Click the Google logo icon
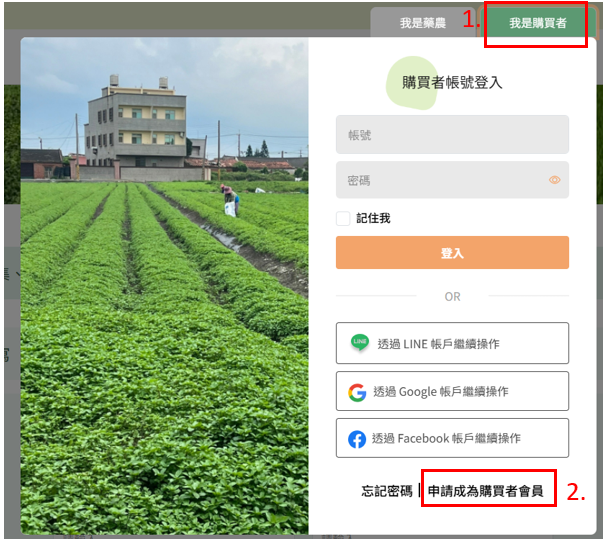This screenshot has height=542, width=607. click(x=357, y=393)
